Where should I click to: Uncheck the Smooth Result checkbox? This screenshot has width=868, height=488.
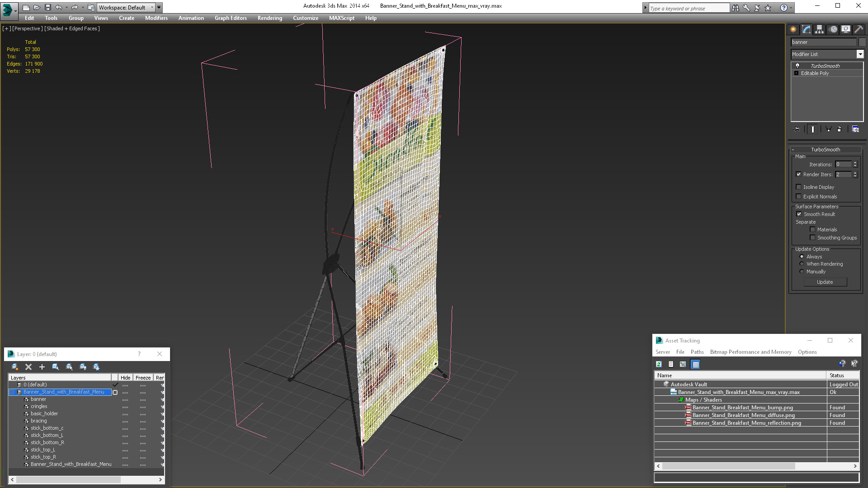[799, 214]
